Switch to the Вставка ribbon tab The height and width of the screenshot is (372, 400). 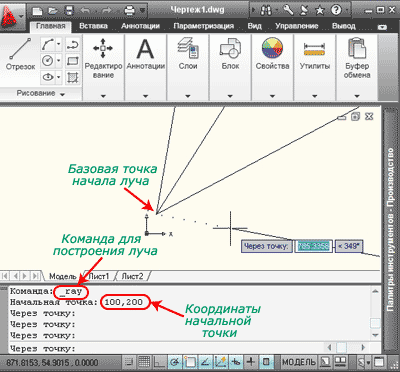(x=93, y=26)
